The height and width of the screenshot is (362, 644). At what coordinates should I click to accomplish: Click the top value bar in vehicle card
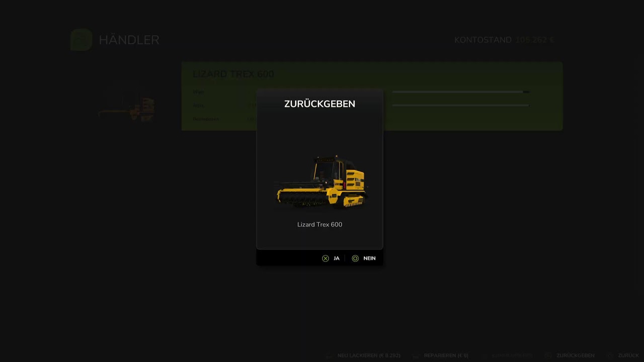tap(460, 92)
